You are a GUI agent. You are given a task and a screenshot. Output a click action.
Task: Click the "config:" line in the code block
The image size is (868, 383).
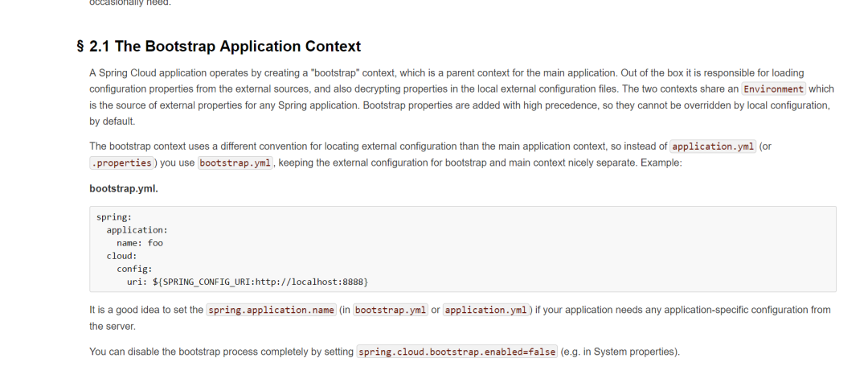[x=134, y=269]
